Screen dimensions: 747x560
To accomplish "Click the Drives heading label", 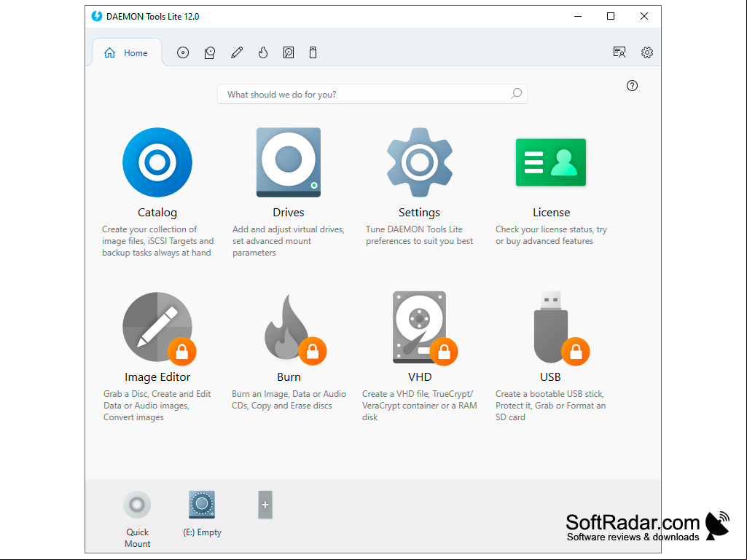I will (x=289, y=213).
